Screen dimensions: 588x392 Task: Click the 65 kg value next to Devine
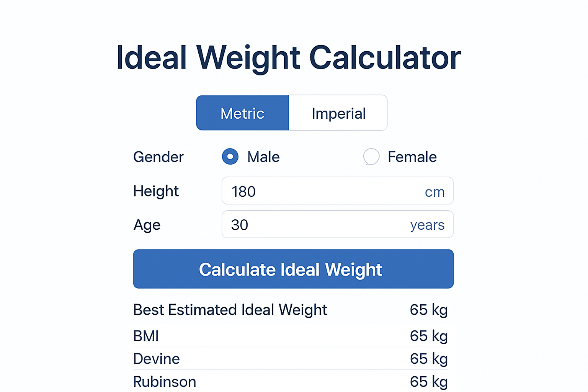[429, 359]
